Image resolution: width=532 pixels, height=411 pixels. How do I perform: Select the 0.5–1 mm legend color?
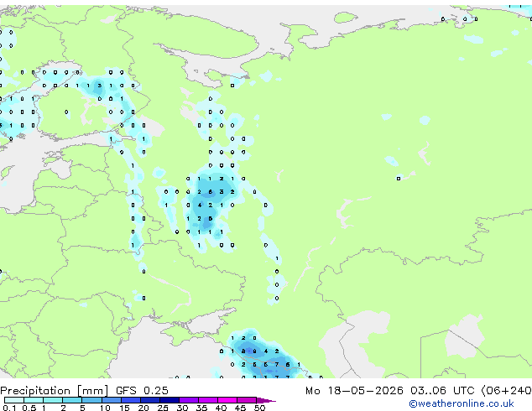coord(34,400)
